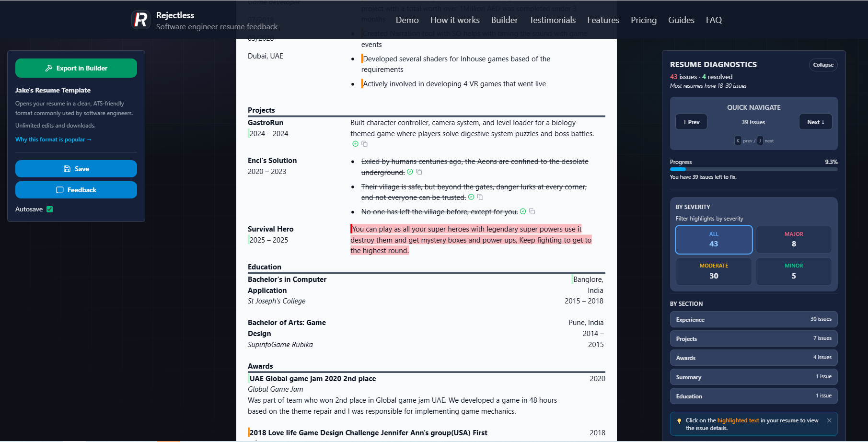This screenshot has height=442, width=868.
Task: Click highlighted Survival Hero description text
Action: 471,240
